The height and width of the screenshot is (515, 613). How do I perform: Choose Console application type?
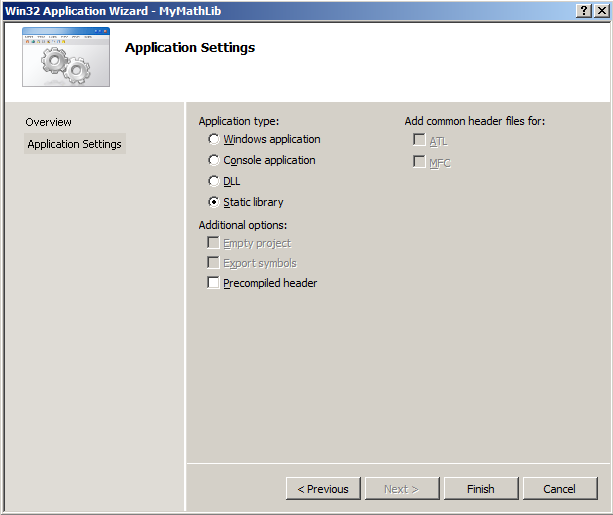point(214,160)
